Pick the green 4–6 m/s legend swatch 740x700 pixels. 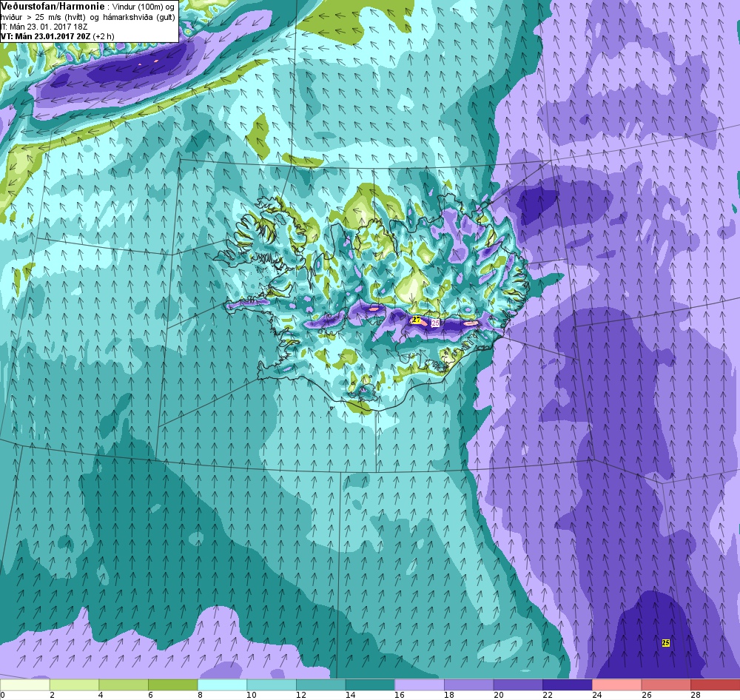point(124,685)
